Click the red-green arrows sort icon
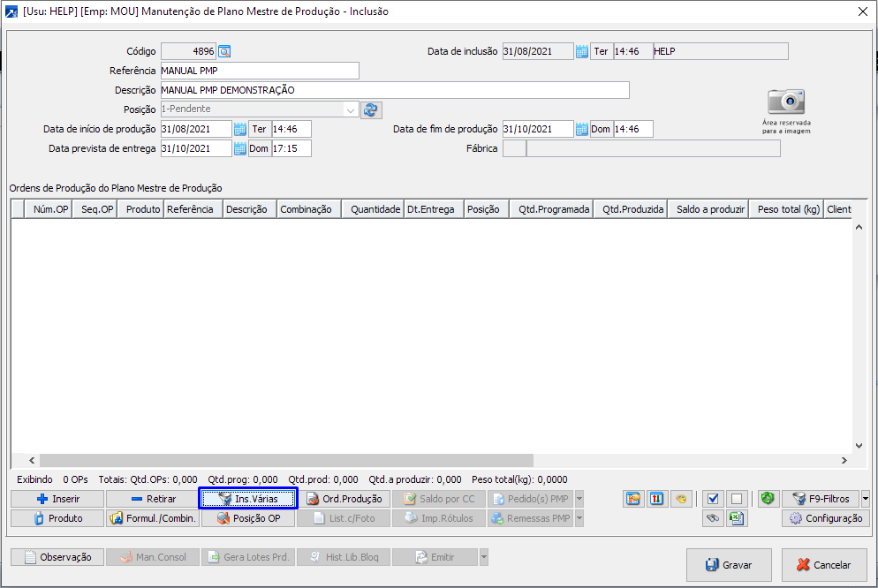Image resolution: width=878 pixels, height=588 pixels. pyautogui.click(x=657, y=499)
